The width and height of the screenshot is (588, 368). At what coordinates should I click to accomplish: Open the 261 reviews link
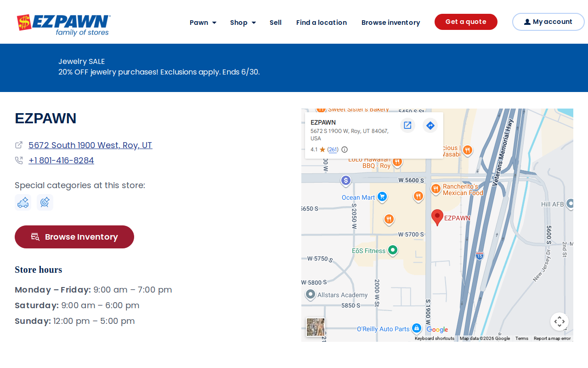point(333,149)
